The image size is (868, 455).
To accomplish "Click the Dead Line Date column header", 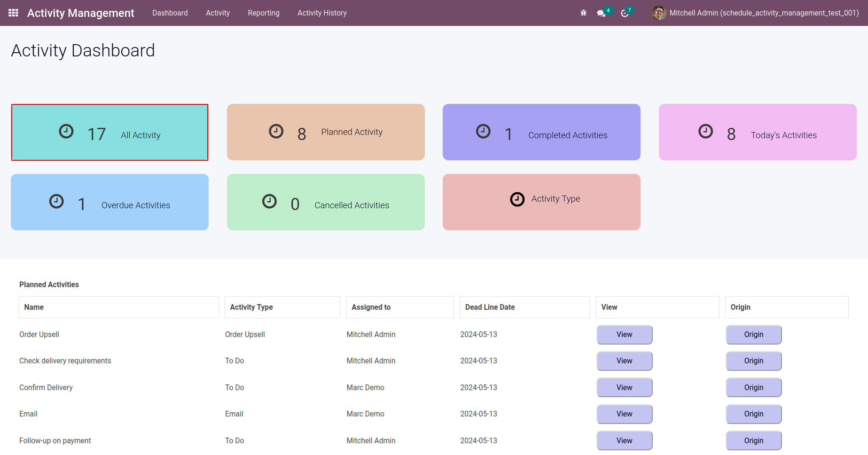I will click(525, 307).
